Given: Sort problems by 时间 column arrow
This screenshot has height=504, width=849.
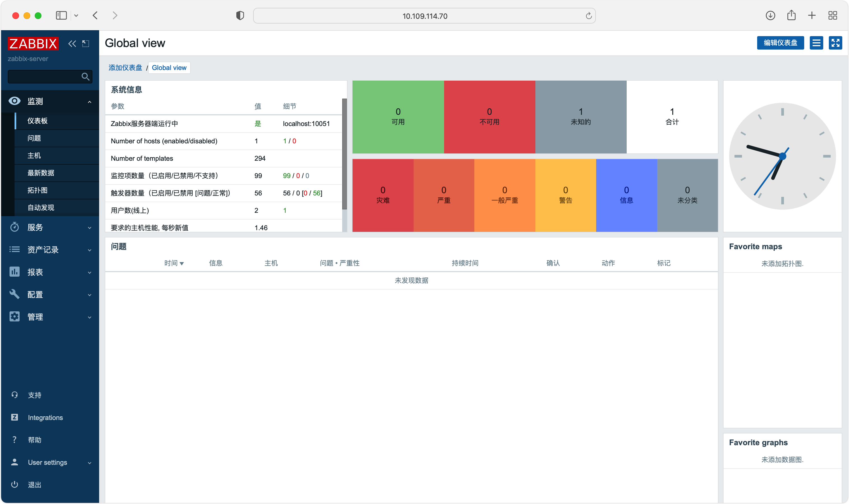Looking at the screenshot, I should (x=182, y=263).
